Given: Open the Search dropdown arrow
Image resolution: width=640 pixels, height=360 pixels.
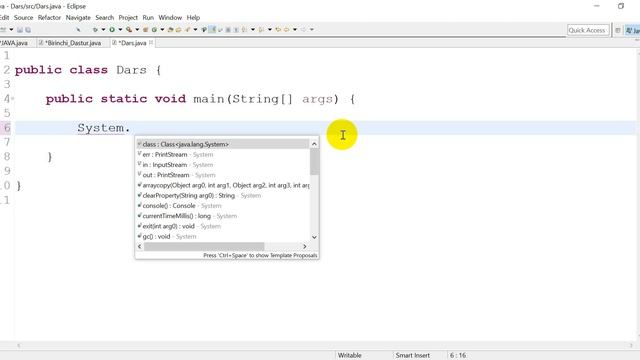Looking at the screenshot, I should coord(196,30).
